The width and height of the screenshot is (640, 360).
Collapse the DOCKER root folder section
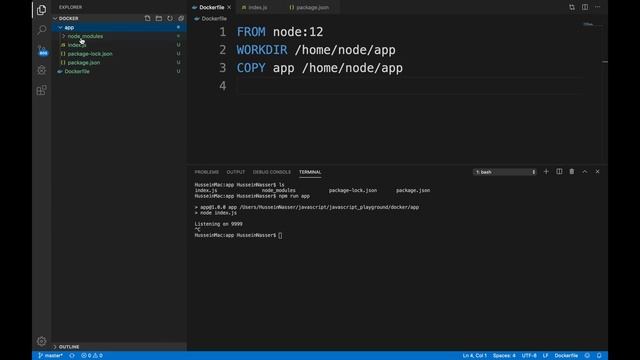coord(55,18)
